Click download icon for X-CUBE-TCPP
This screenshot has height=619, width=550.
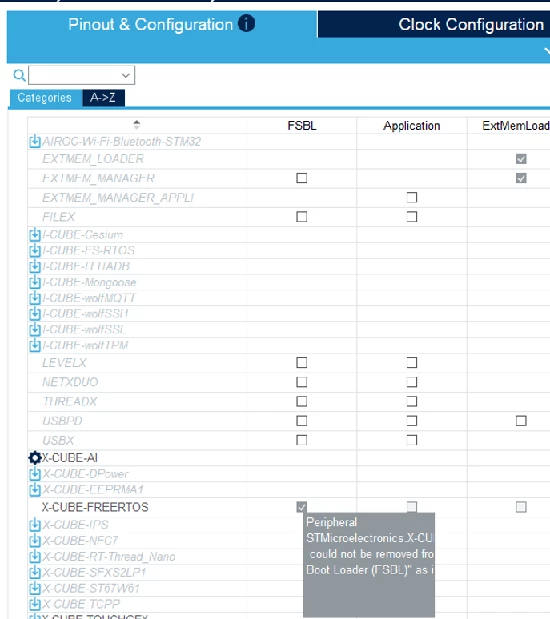[x=35, y=604]
